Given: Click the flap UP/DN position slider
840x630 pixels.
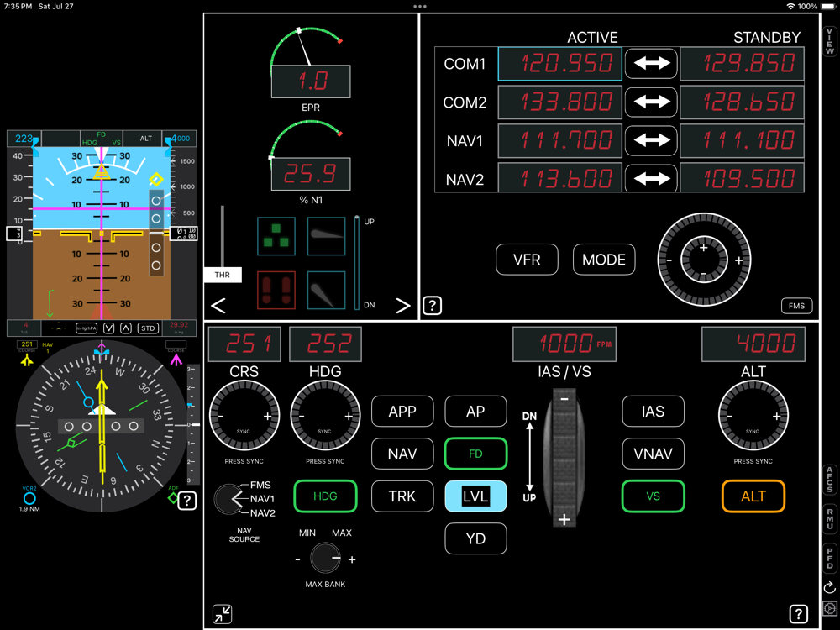Looking at the screenshot, I should point(357,262).
